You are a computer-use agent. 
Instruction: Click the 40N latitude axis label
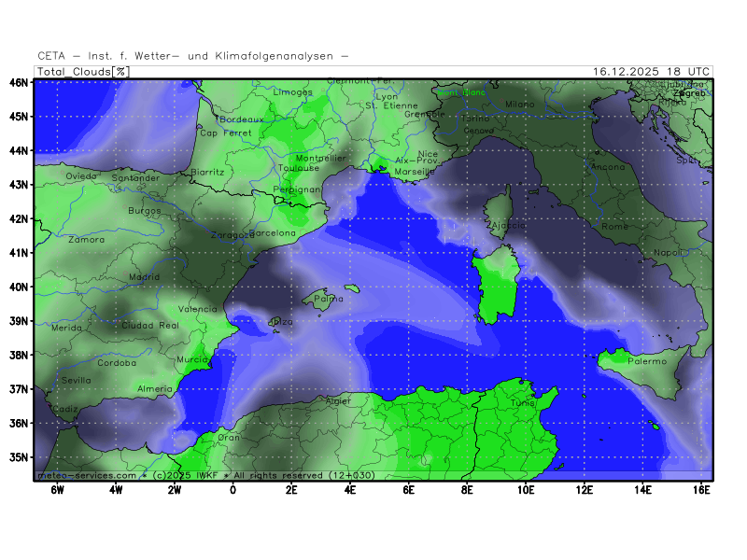[x=18, y=287]
